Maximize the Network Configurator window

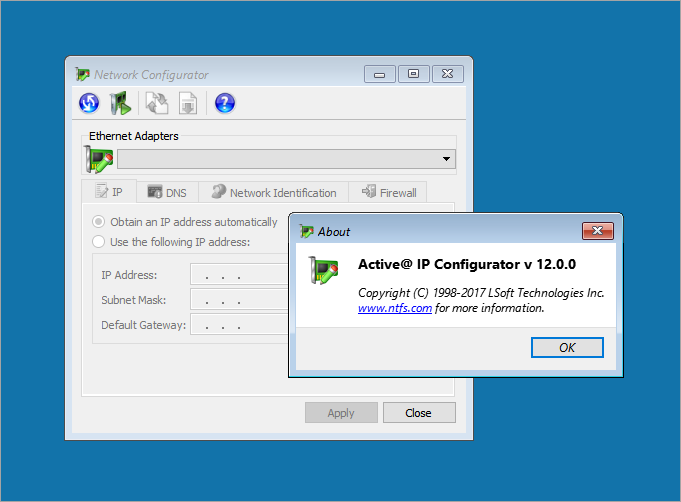(x=413, y=74)
